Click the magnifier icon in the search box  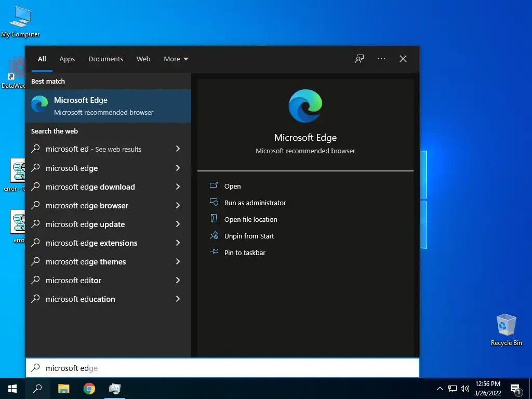(36, 368)
